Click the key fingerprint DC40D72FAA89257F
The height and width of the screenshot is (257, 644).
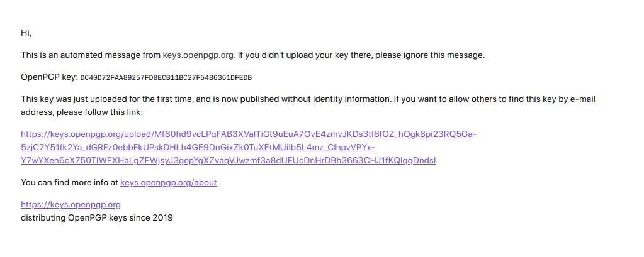166,77
